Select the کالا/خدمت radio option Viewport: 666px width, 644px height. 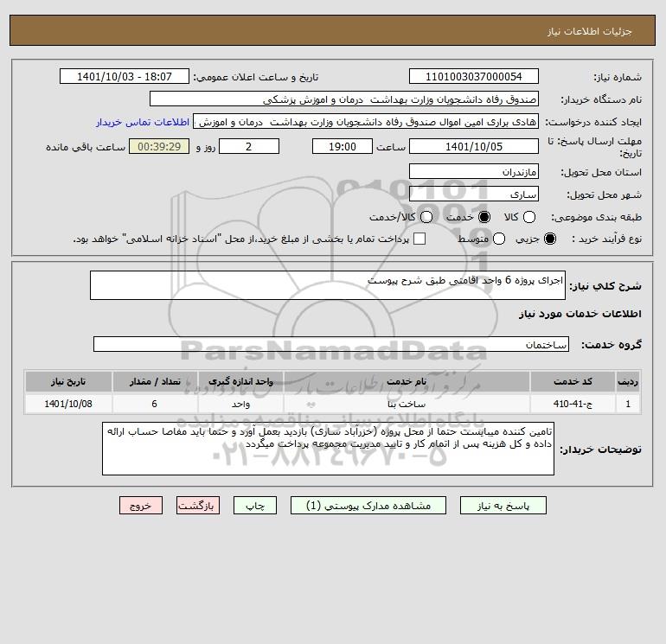(x=426, y=217)
